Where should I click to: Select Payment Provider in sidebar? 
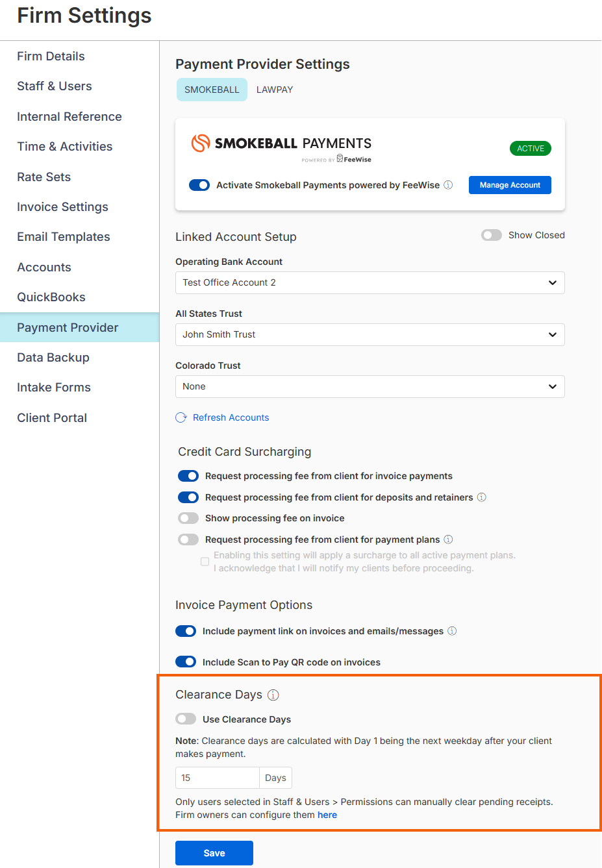pos(80,328)
